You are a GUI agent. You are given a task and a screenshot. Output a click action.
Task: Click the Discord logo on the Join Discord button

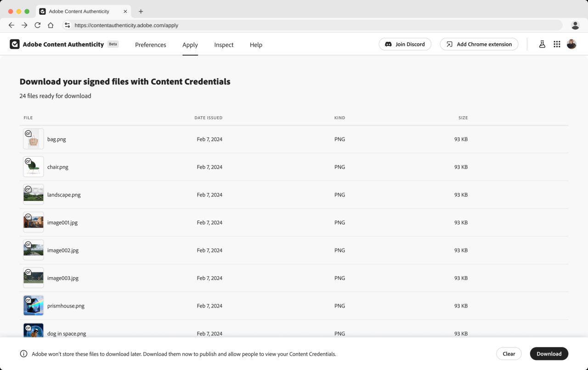click(388, 44)
